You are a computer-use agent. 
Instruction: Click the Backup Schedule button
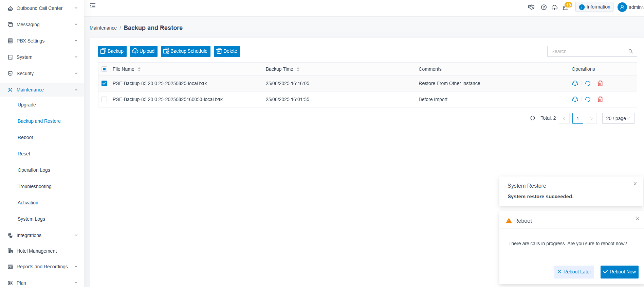(186, 51)
